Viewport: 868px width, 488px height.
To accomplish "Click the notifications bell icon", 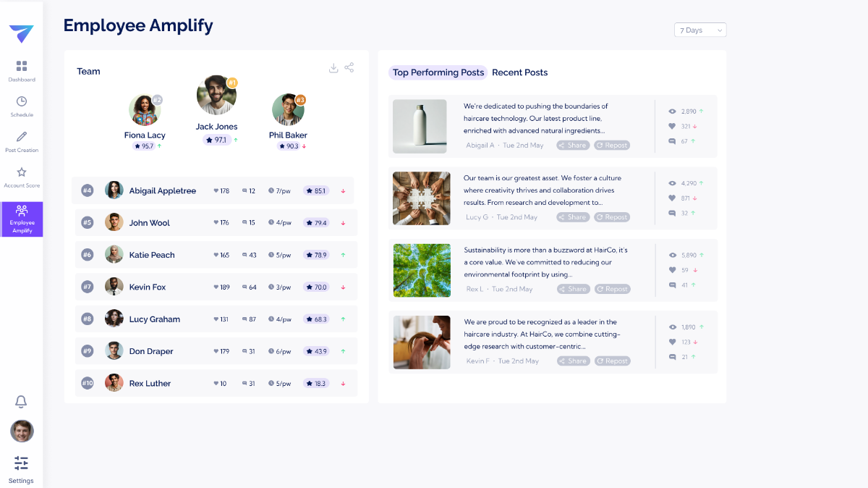I will (22, 402).
